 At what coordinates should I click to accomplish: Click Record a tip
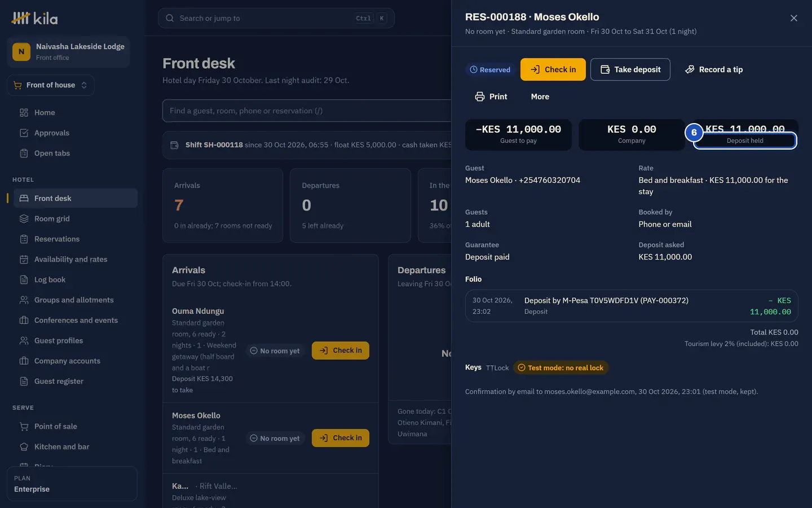(714, 69)
